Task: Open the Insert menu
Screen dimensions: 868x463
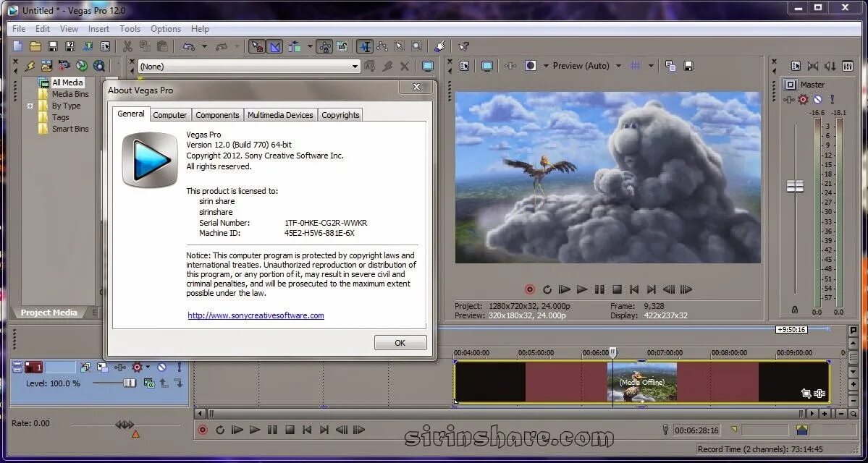Action: (98, 29)
